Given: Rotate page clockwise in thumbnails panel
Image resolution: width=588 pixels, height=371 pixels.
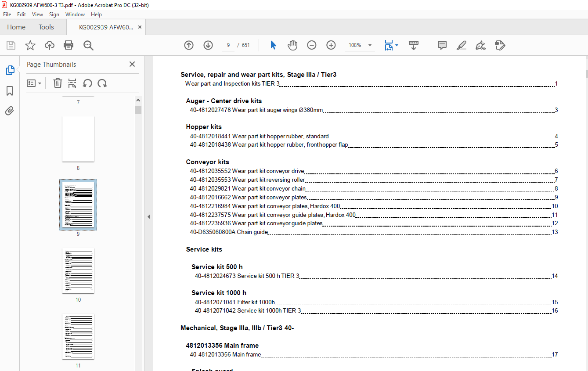Looking at the screenshot, I should pos(102,83).
